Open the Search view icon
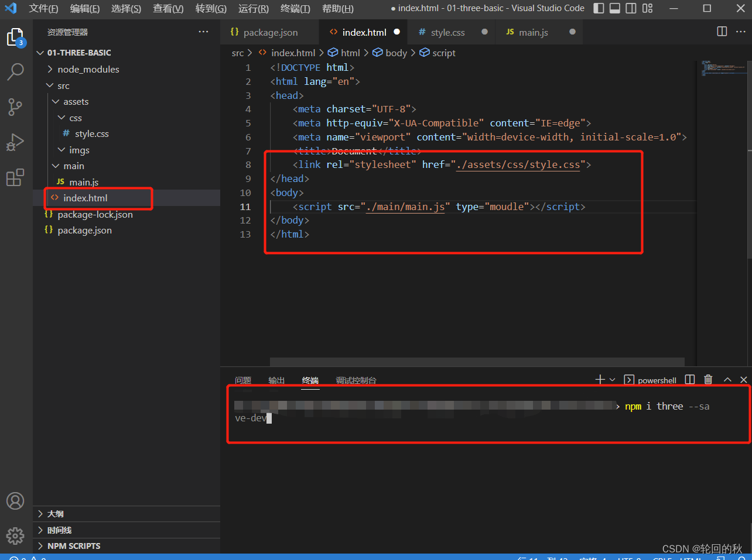 click(15, 72)
